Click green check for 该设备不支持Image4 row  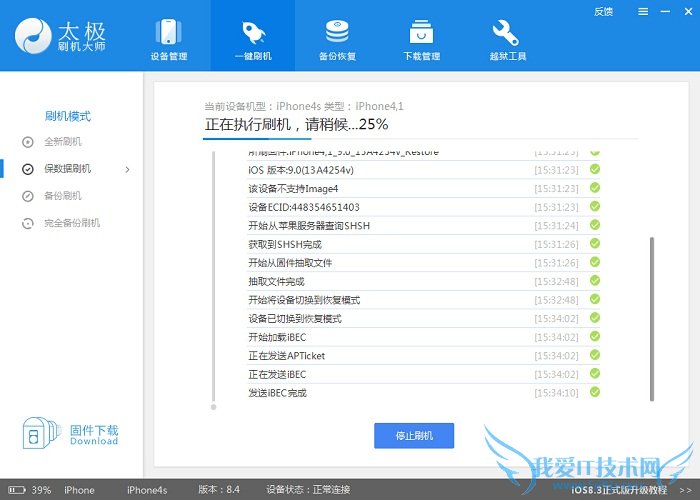pos(595,188)
